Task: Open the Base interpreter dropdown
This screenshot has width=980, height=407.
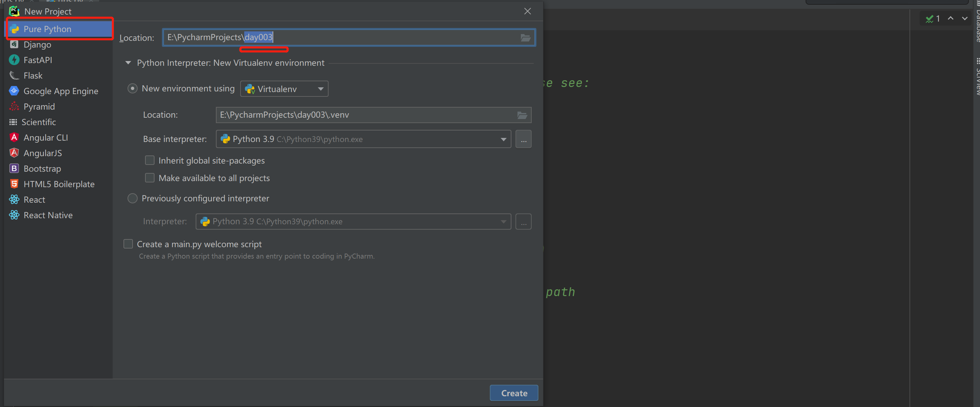Action: [x=363, y=139]
